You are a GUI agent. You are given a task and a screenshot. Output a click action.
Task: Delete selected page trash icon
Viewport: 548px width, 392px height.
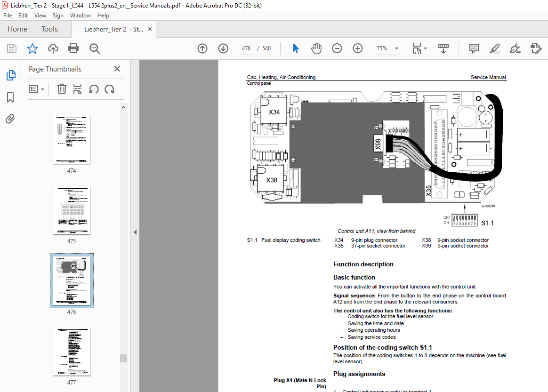(62, 89)
